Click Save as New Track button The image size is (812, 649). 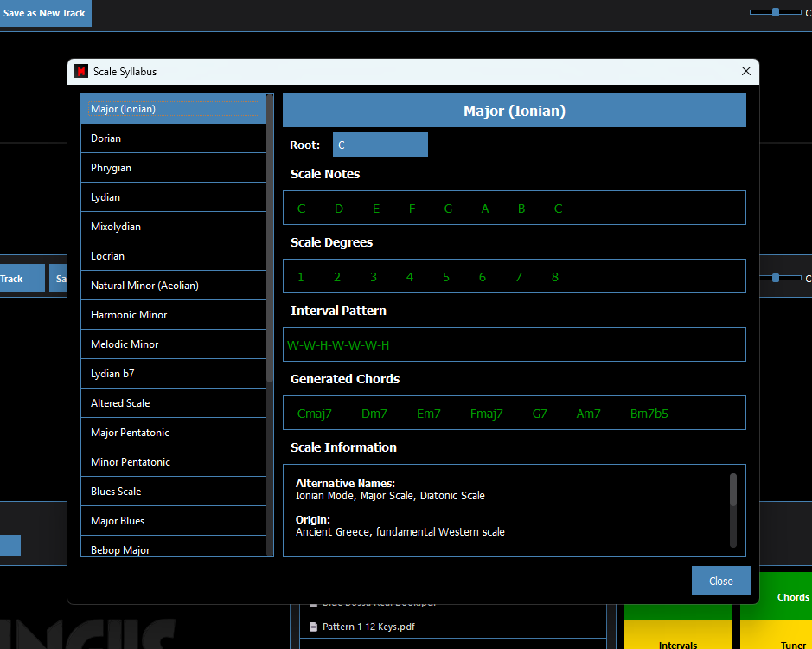pos(44,14)
